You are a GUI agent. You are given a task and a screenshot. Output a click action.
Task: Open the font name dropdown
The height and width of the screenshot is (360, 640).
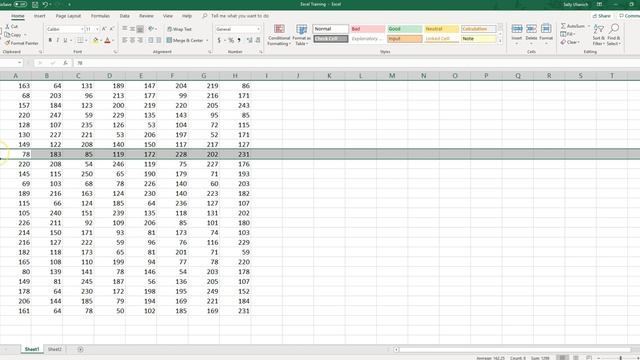[82, 29]
